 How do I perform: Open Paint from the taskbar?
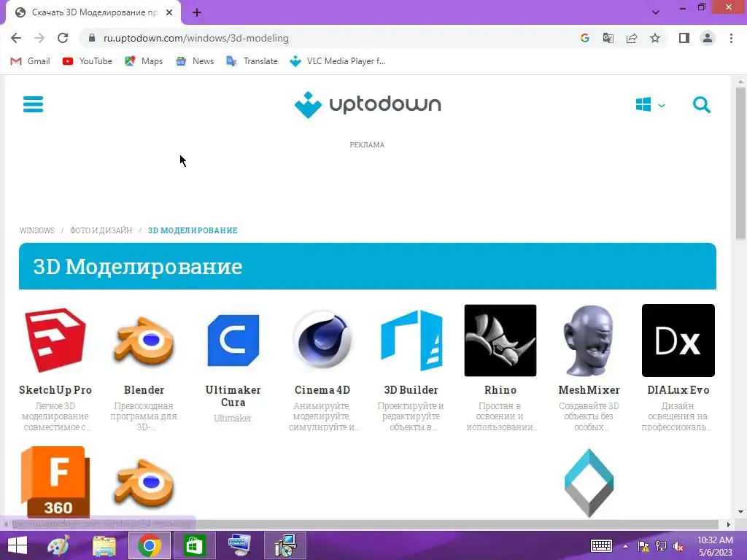pyautogui.click(x=58, y=545)
